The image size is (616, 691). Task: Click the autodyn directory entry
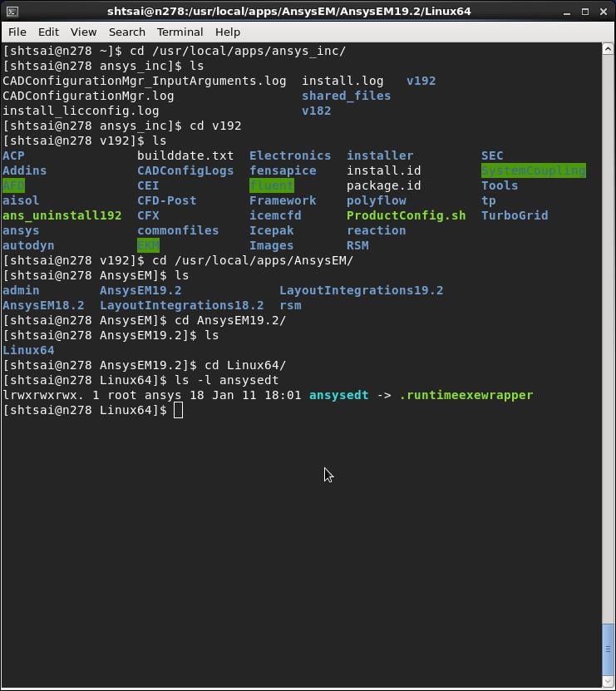tap(28, 245)
